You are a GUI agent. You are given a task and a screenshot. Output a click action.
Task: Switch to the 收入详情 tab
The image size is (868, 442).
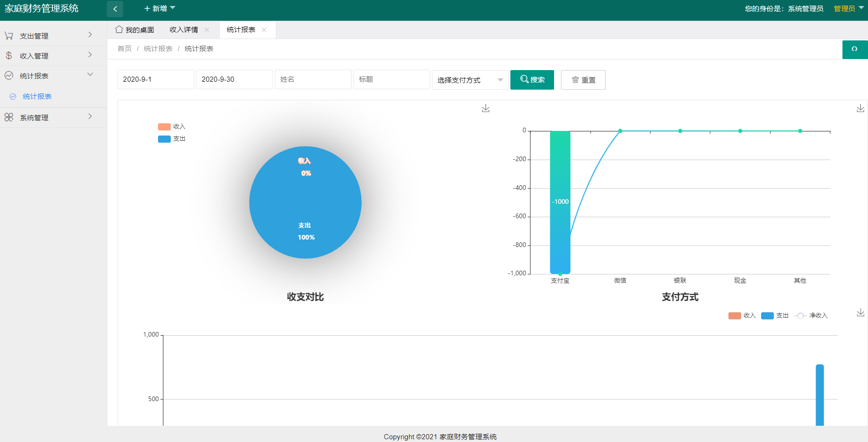(184, 30)
